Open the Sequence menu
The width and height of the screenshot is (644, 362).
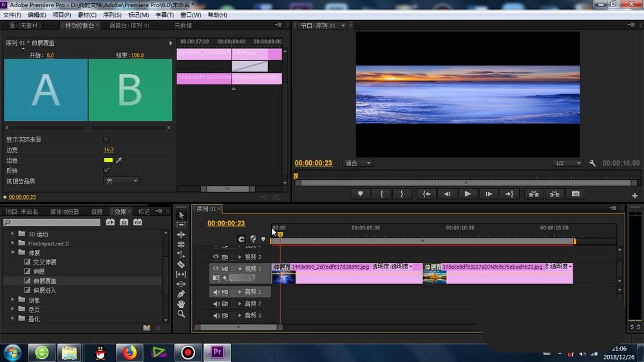pyautogui.click(x=112, y=15)
